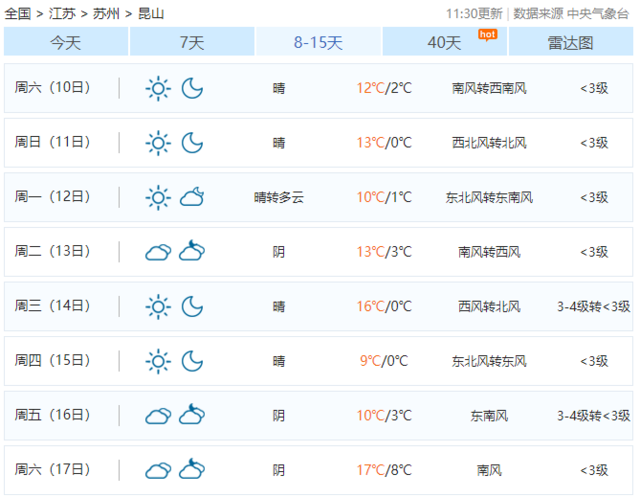Click the sun icon for Wednesday (14日)
This screenshot has width=640, height=497.
click(x=158, y=306)
